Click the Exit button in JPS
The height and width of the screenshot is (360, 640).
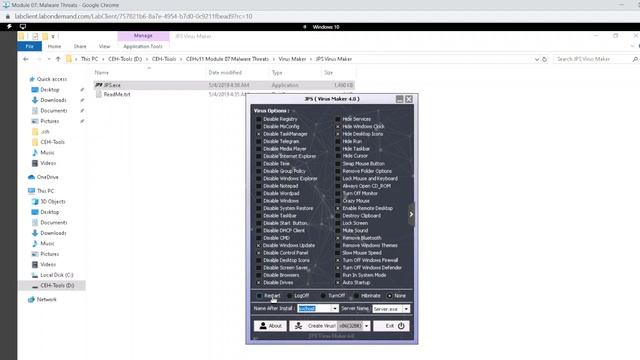(391, 326)
